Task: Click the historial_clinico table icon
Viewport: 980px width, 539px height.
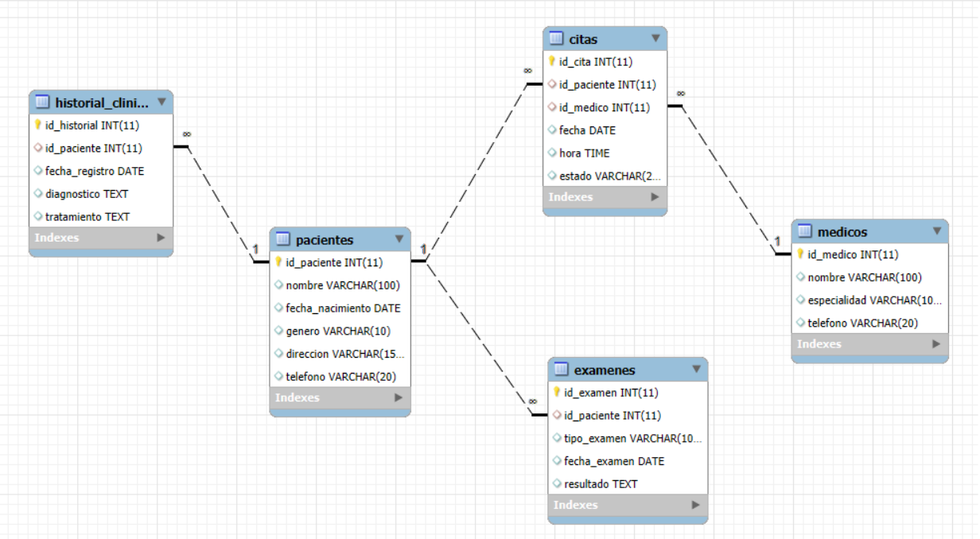Action: coord(42,102)
